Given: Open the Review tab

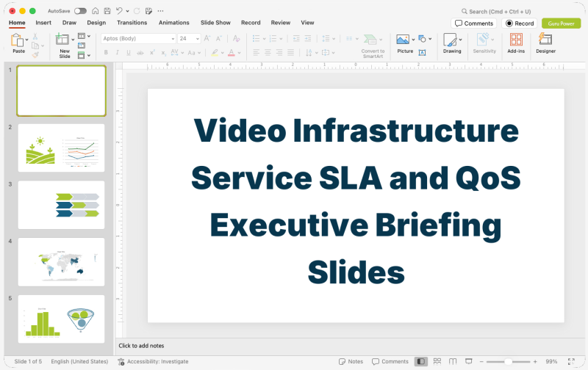Looking at the screenshot, I should point(281,23).
